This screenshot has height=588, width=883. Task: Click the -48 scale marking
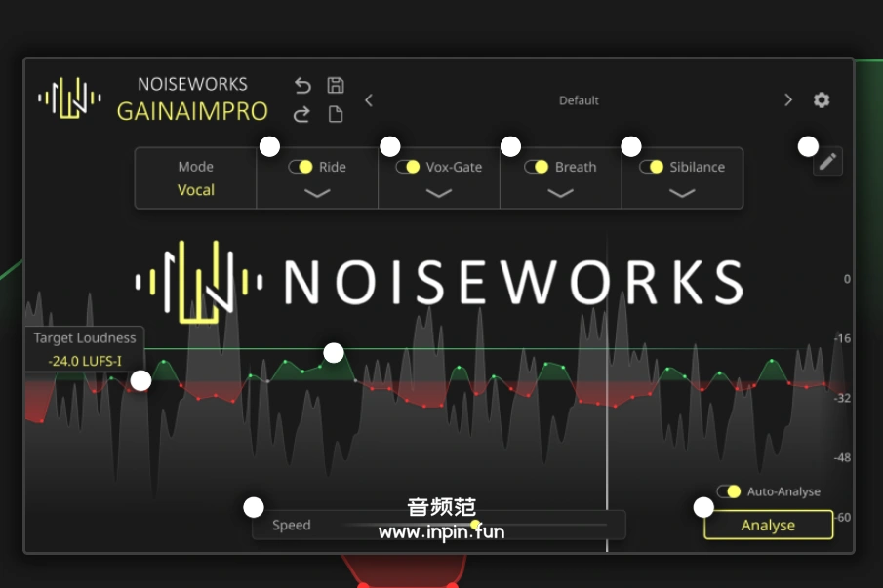point(842,457)
